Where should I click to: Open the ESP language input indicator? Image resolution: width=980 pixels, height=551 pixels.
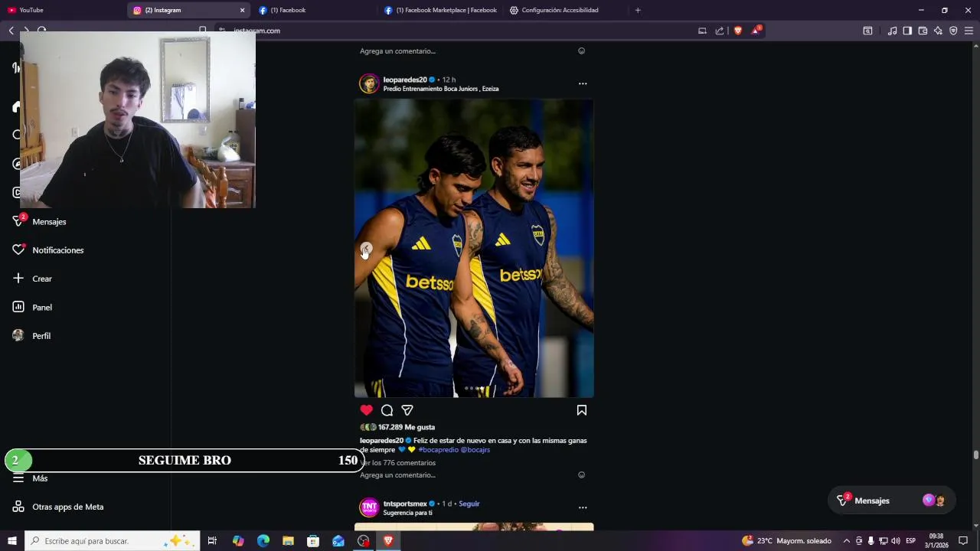[x=911, y=541]
